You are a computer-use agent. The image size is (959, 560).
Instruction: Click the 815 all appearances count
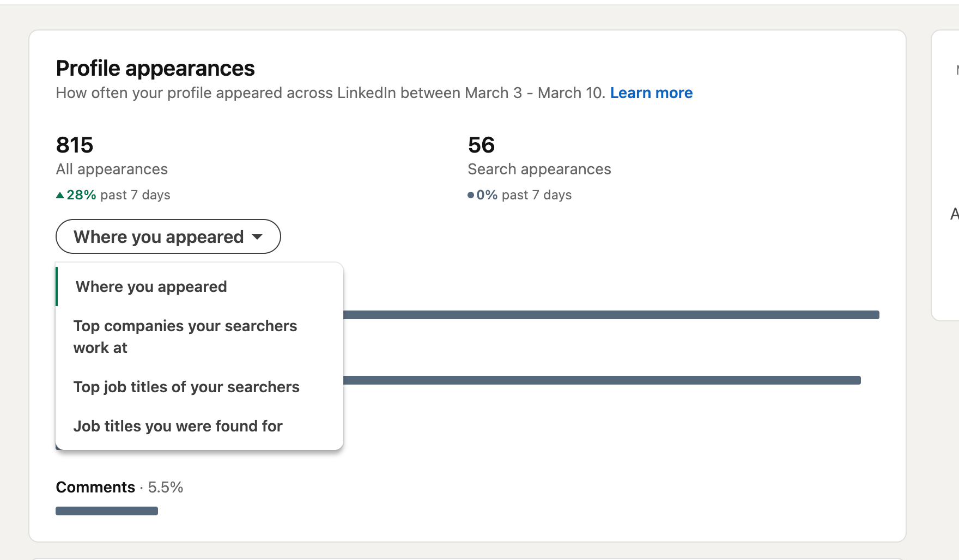point(75,145)
